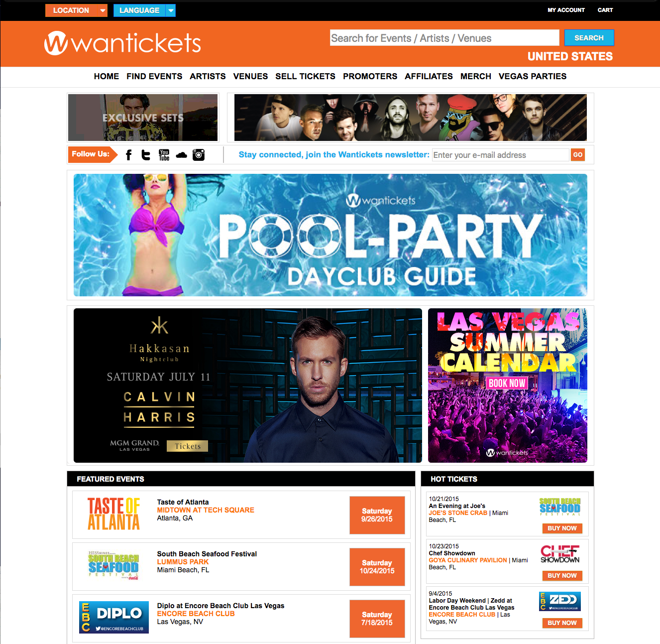View the Cart link
The height and width of the screenshot is (644, 660).
click(x=605, y=10)
